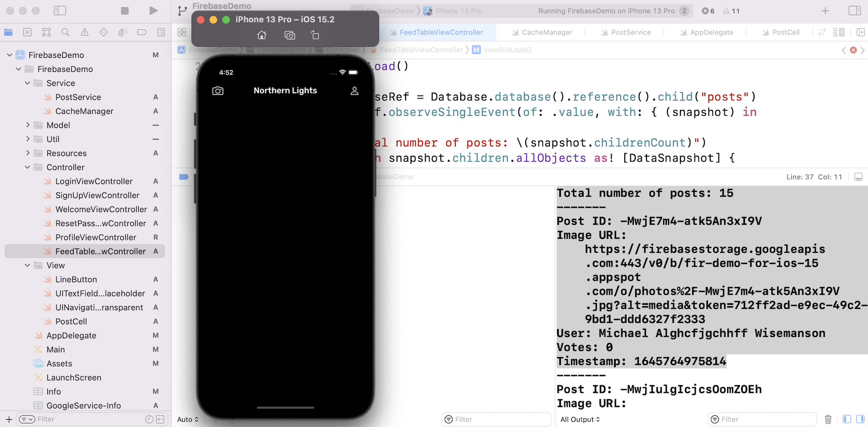Clear the console with trash icon
Image resolution: width=868 pixels, height=427 pixels.
(x=828, y=419)
